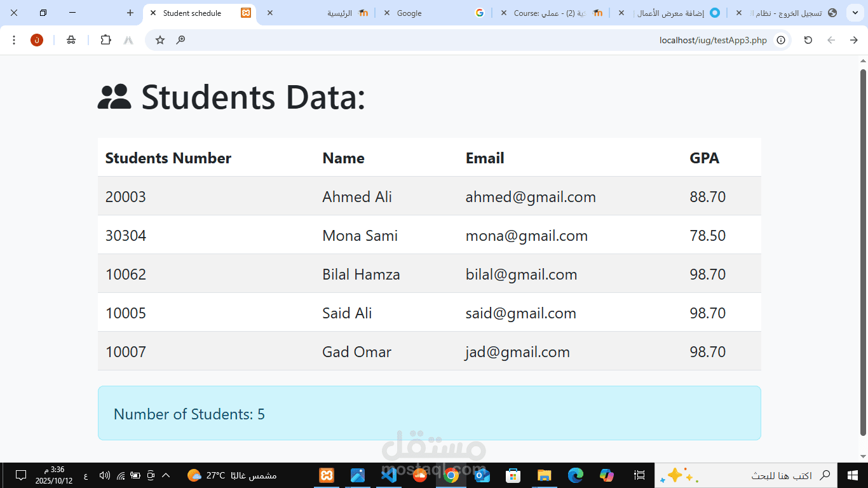Bookmark the page using the star icon

coord(160,39)
